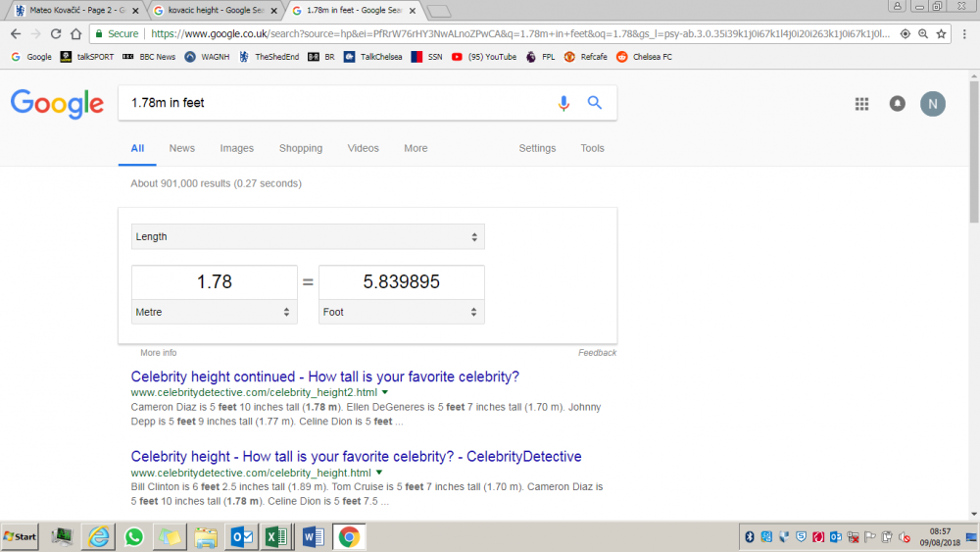This screenshot has height=552, width=980.
Task: Reload the page with the refresh icon
Action: [56, 33]
